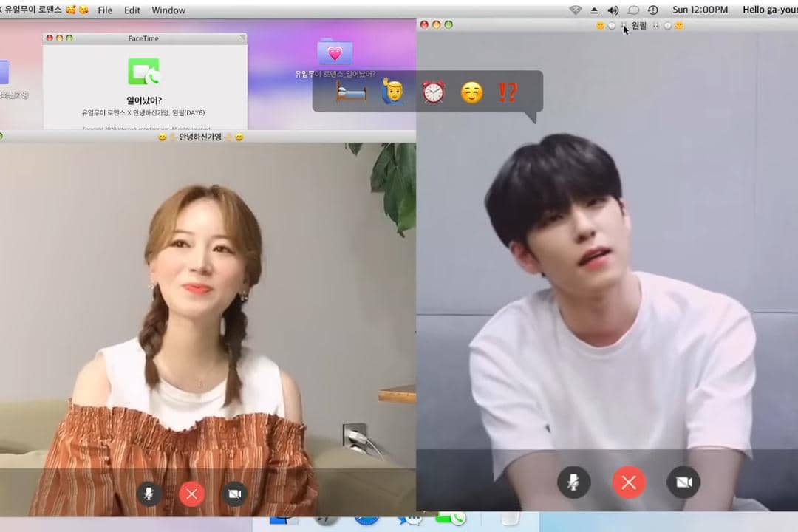Mute microphone in 안녕하신가영 call window

pyautogui.click(x=149, y=494)
